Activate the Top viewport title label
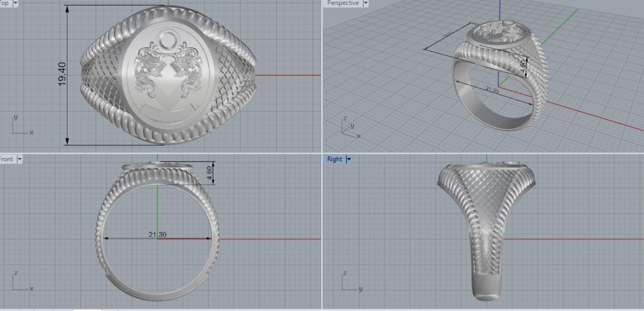 (x=4, y=3)
